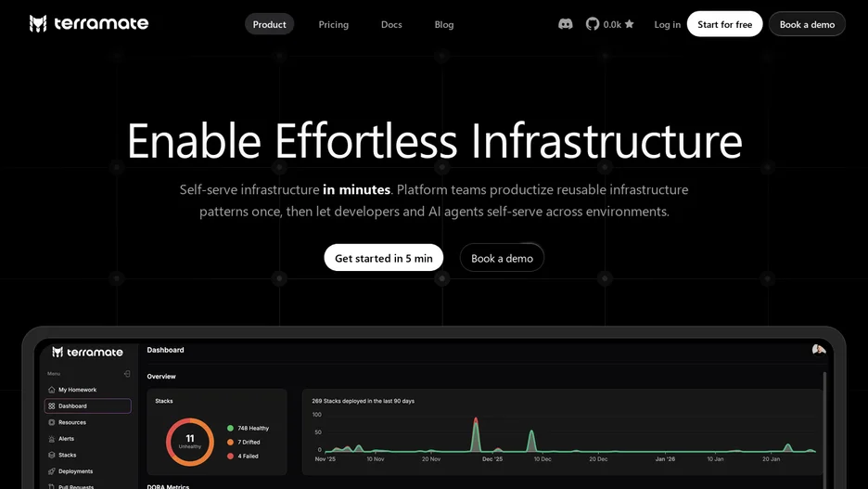Click the 11 Unhealthy donut chart
868x489 pixels.
pos(190,442)
